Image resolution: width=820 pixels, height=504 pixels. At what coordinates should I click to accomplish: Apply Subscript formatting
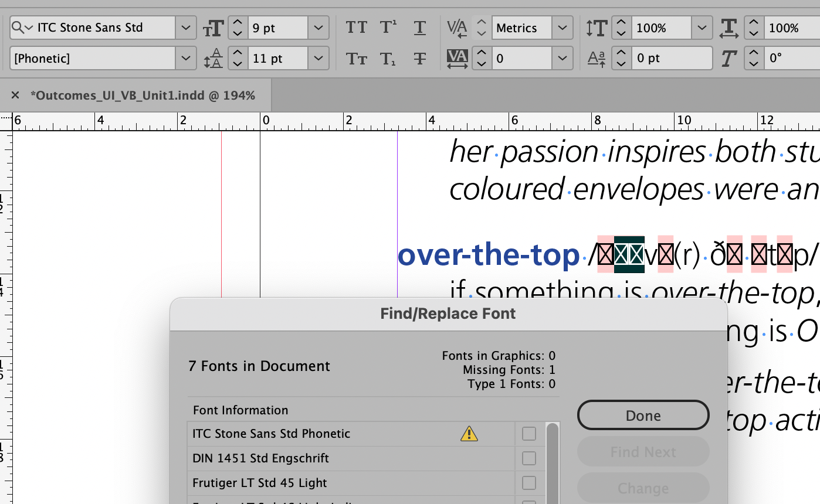click(x=388, y=58)
